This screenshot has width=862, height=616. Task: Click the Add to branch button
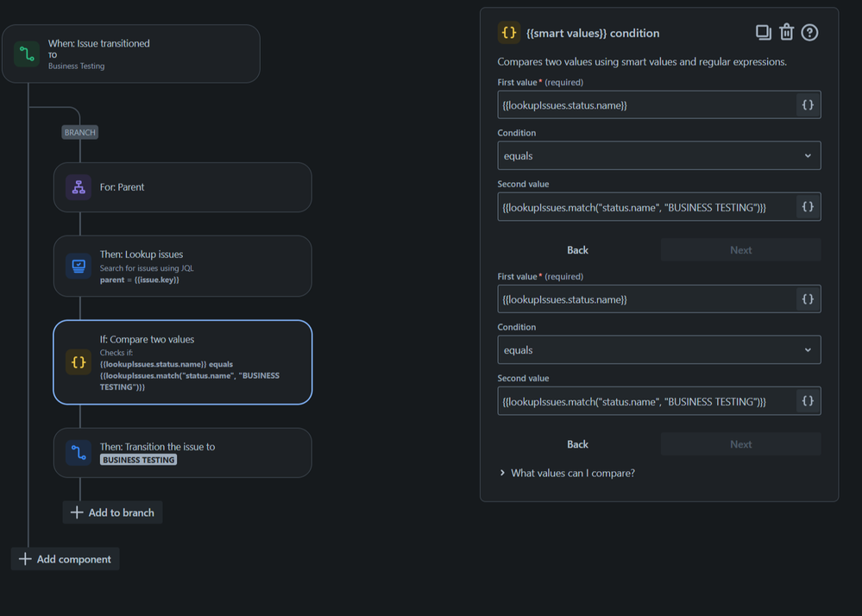click(112, 512)
